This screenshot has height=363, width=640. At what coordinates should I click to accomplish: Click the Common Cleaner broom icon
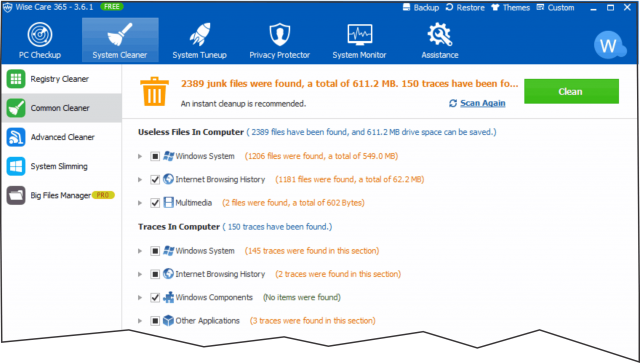[x=16, y=108]
